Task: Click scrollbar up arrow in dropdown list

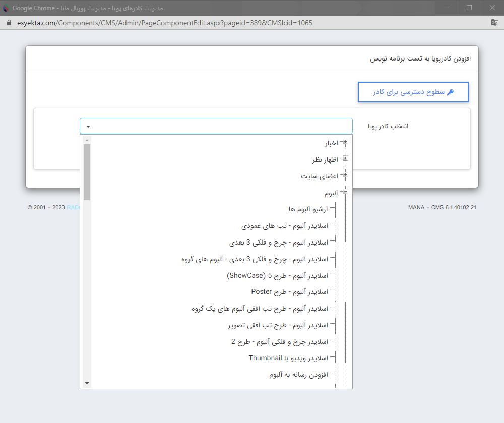Action: 87,140
